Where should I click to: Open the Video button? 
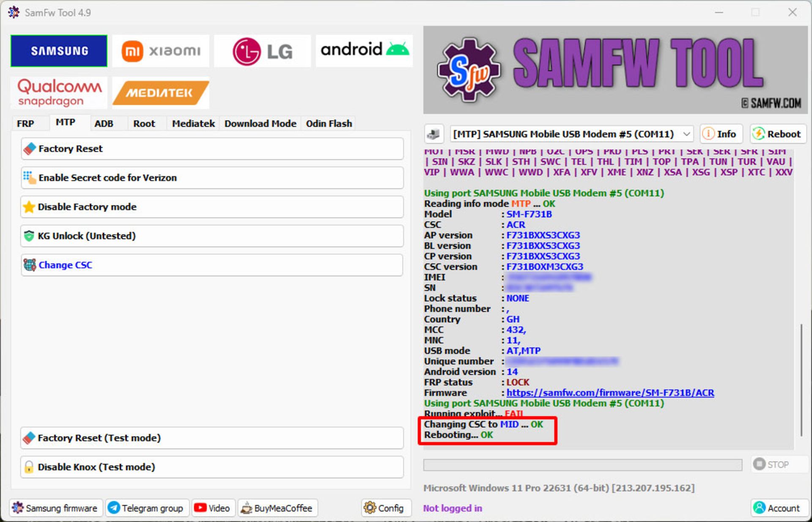point(213,508)
